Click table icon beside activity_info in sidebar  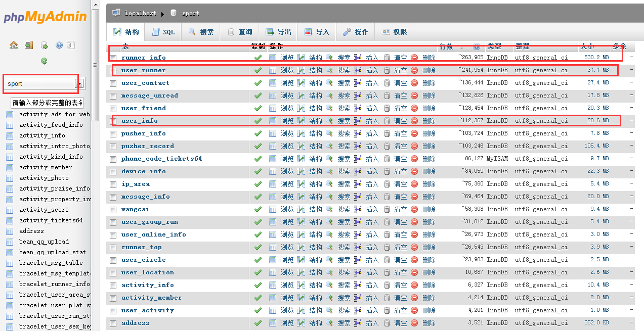[x=10, y=135]
